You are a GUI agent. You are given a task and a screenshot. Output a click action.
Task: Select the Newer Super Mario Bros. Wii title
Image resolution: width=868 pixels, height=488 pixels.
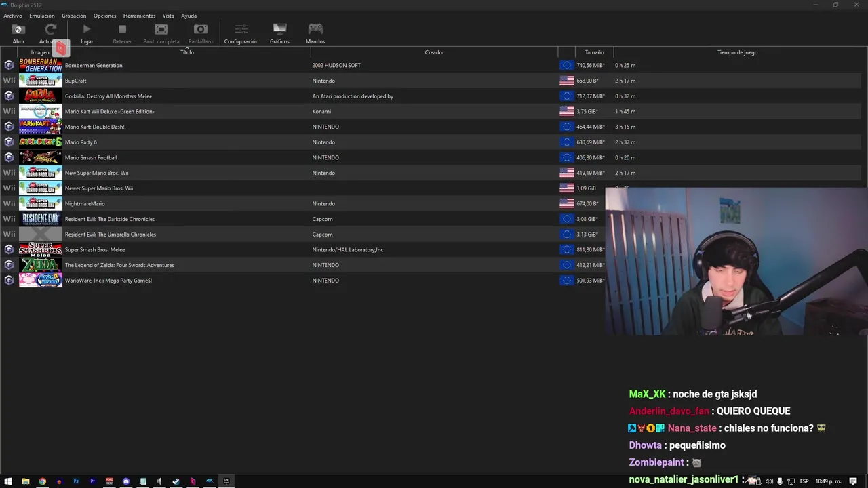pos(99,188)
